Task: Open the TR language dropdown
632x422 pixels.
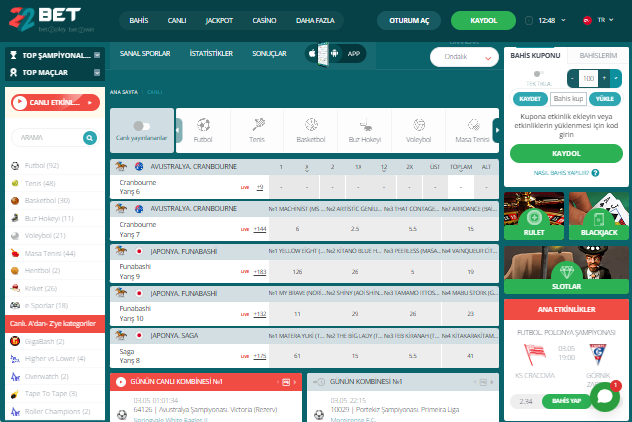Action: click(x=599, y=19)
